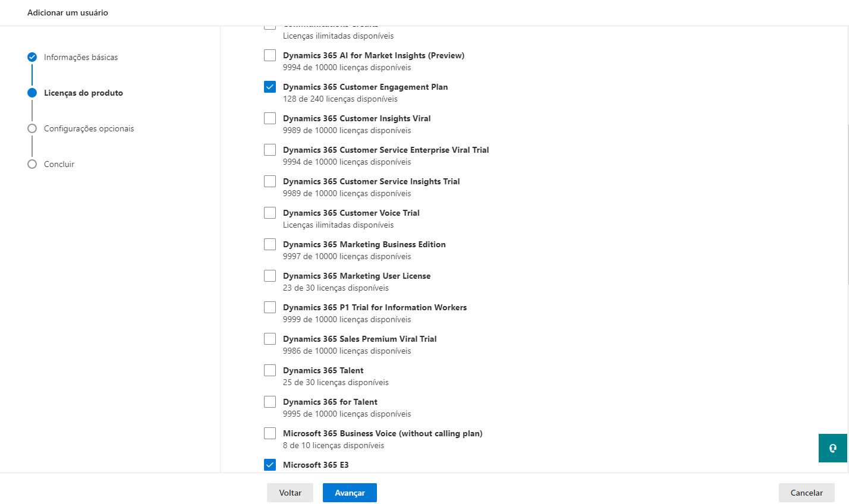Click '8 de 10 licenças disponíveis' text
This screenshot has height=504, width=849.
pyautogui.click(x=334, y=446)
